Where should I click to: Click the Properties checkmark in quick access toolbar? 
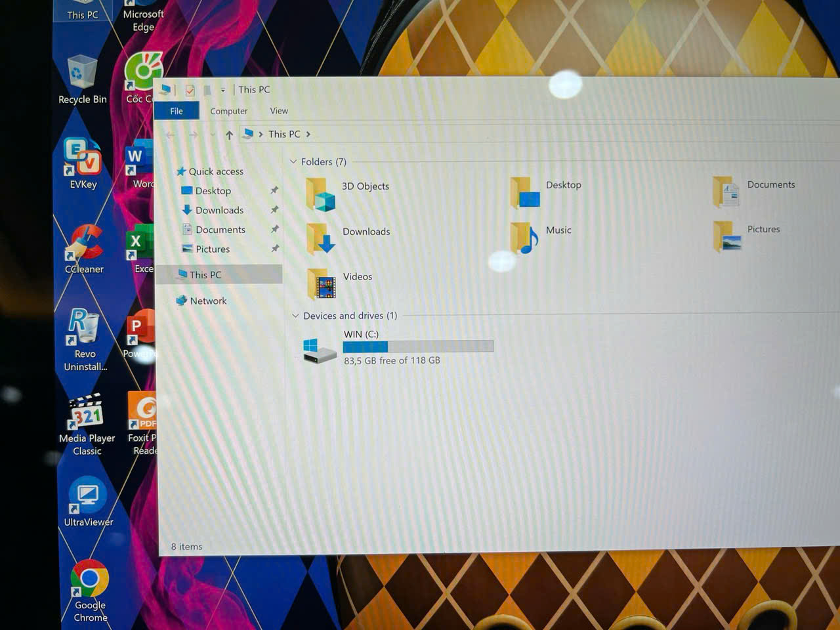[x=190, y=90]
